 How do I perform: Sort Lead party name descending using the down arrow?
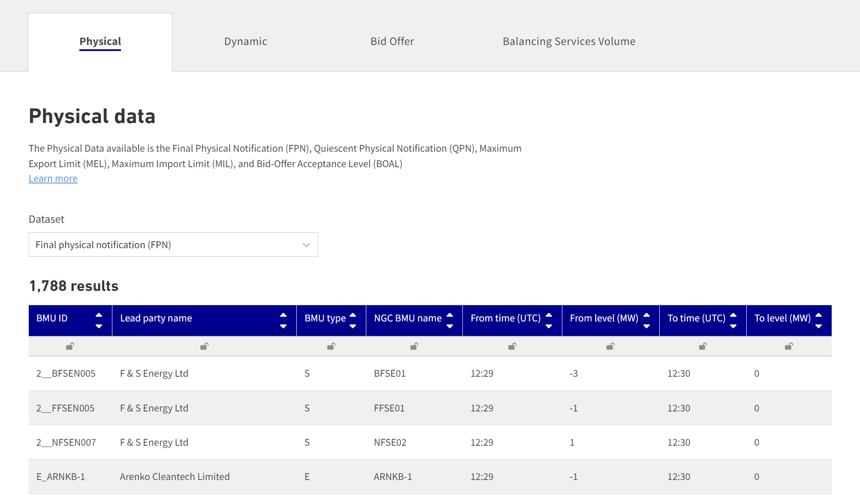coord(284,327)
